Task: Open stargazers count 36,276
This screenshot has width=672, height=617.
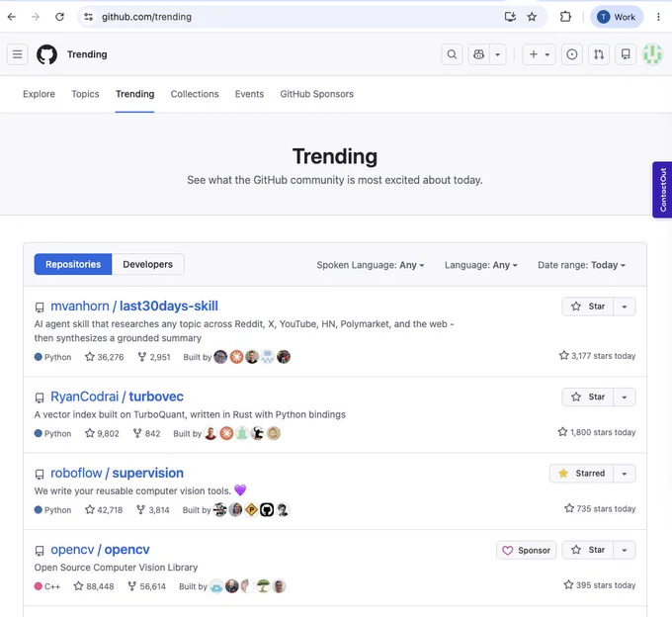Action: tap(105, 357)
